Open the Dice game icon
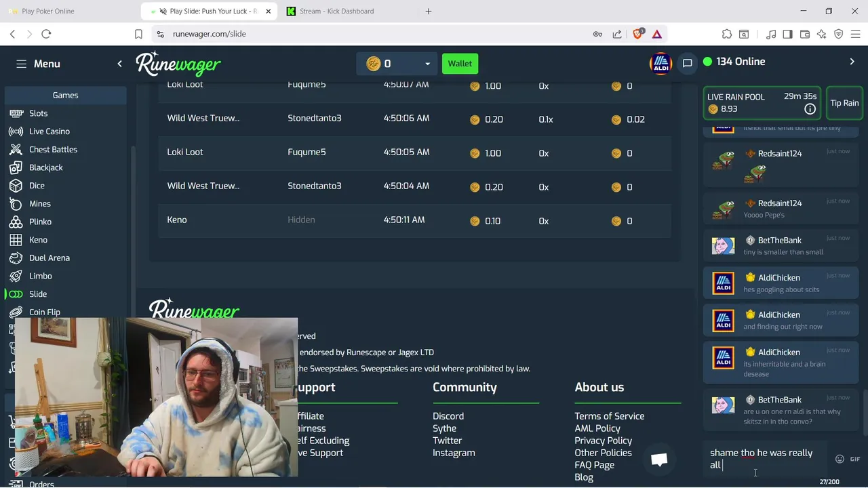The image size is (868, 488). (16, 186)
